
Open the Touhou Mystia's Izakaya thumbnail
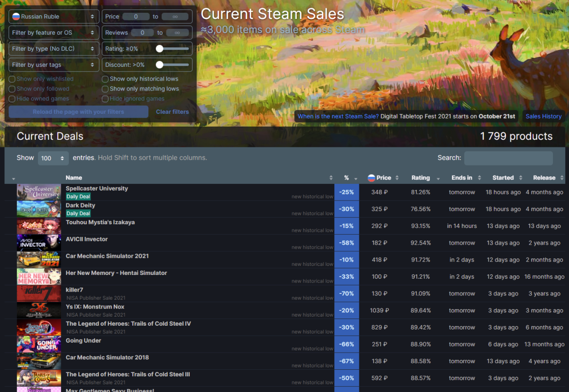[x=39, y=226]
